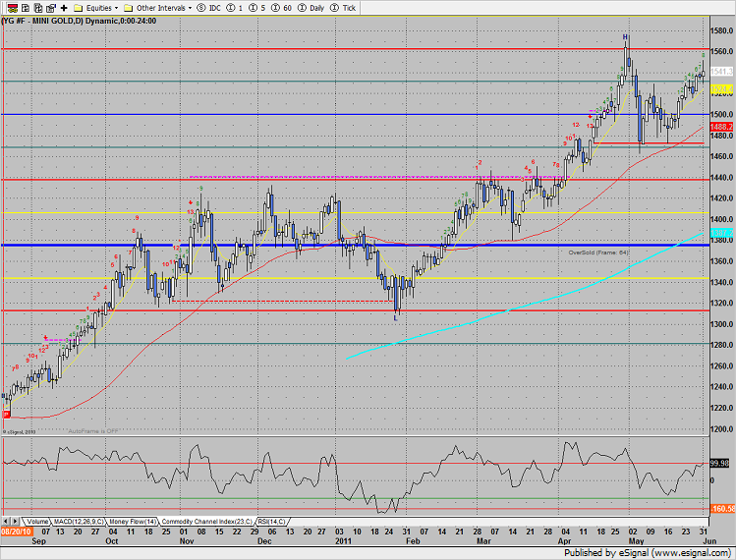Click the OverSold (Frame: 64) annotation
This screenshot has width=736, height=560.
coord(598,252)
